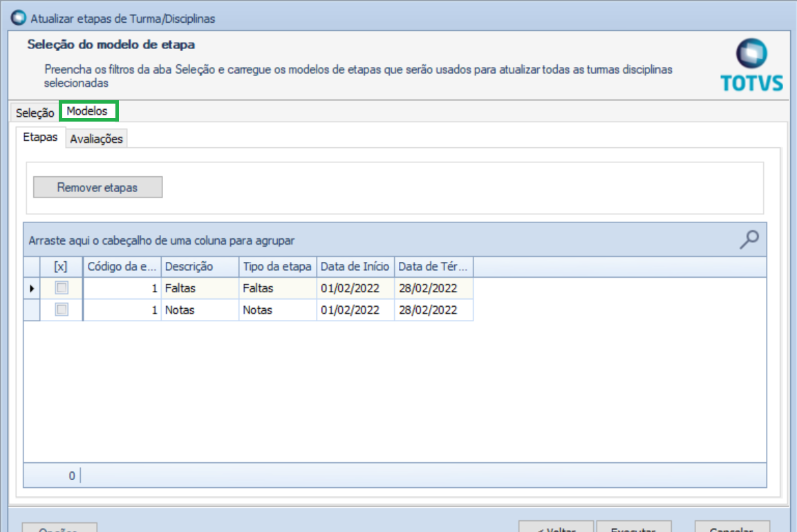Click the window title app icon
This screenshot has width=797, height=532.
point(18,18)
